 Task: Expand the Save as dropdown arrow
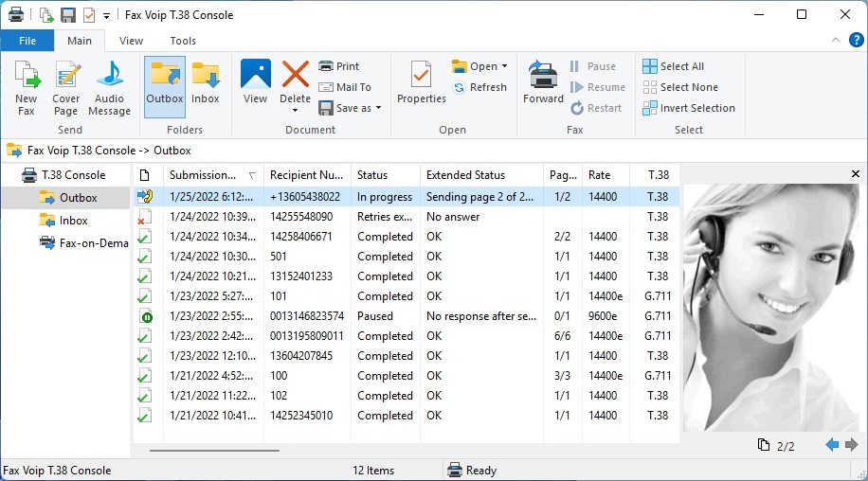[x=379, y=108]
